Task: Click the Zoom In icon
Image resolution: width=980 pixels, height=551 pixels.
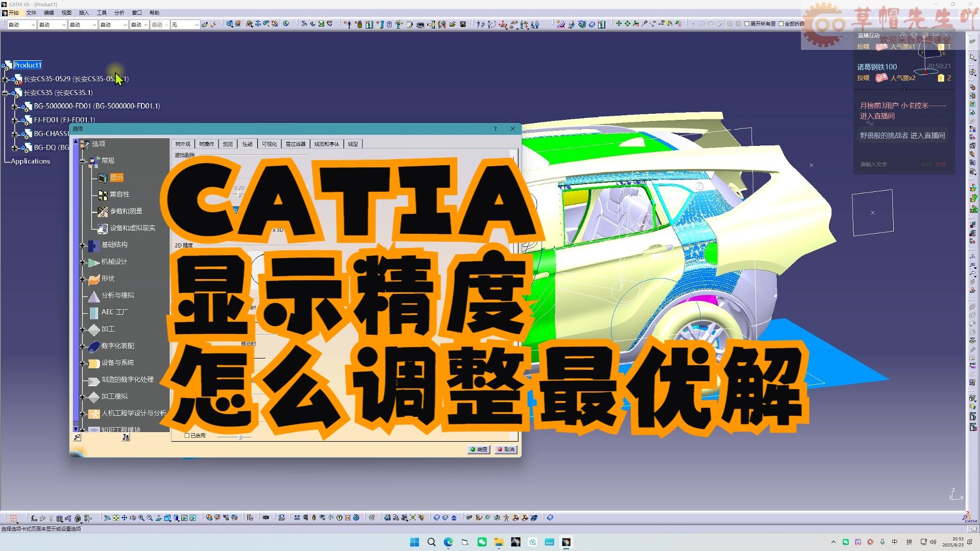Action: 141,518
